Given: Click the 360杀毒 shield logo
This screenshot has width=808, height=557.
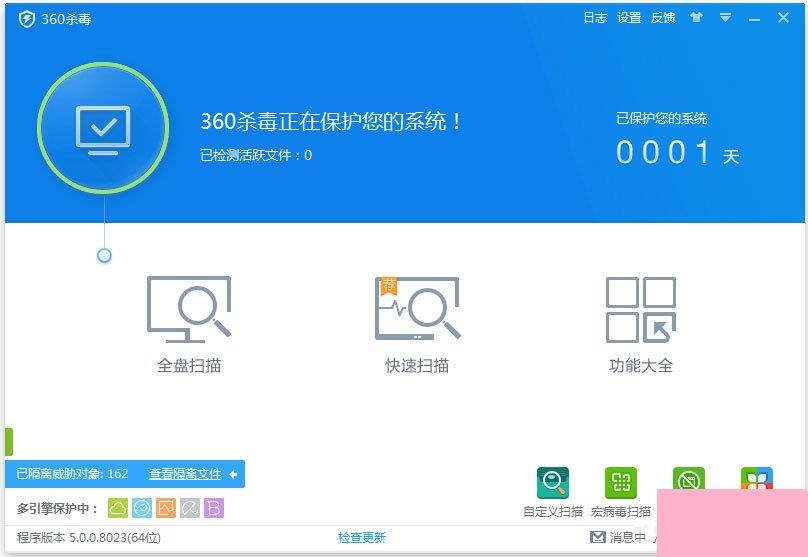Looking at the screenshot, I should click(x=27, y=19).
